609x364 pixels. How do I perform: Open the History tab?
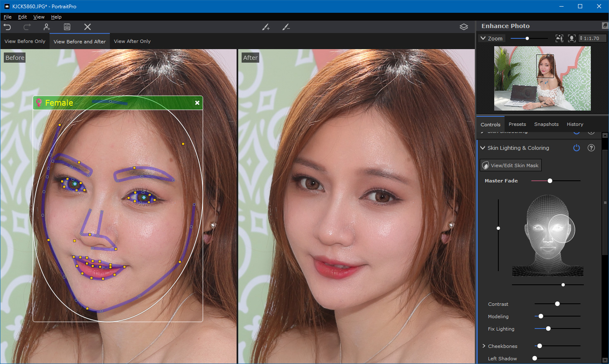[x=575, y=124]
